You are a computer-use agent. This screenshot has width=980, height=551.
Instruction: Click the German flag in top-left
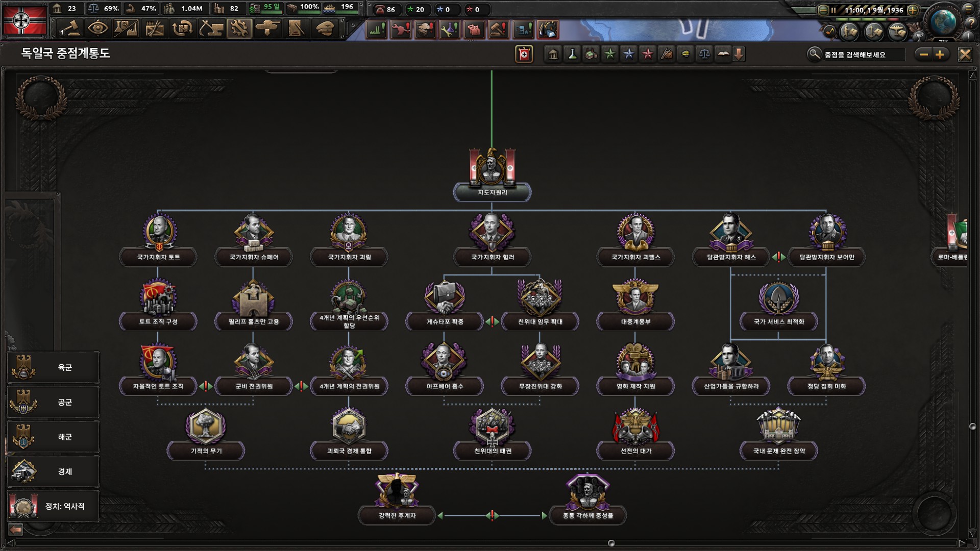click(24, 20)
